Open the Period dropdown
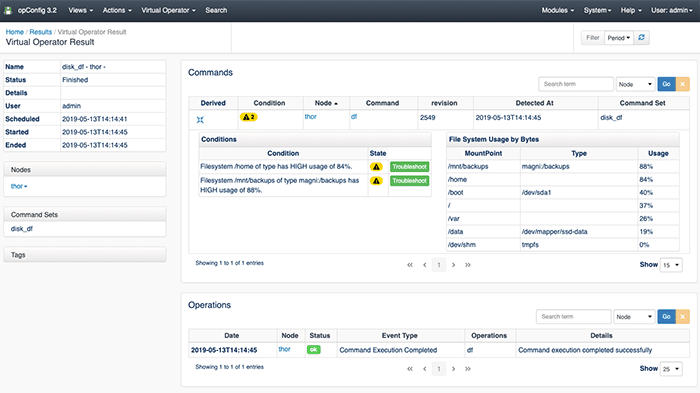This screenshot has height=393, width=700. pos(619,38)
